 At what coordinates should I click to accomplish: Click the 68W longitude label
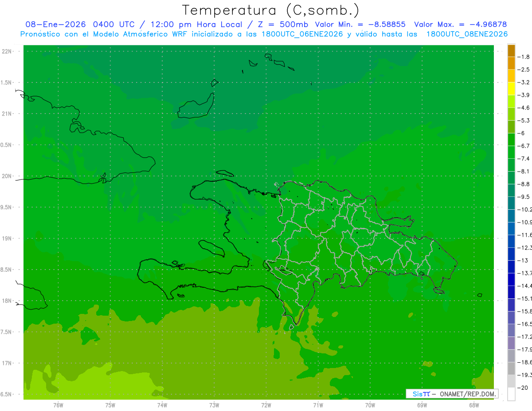pyautogui.click(x=474, y=405)
